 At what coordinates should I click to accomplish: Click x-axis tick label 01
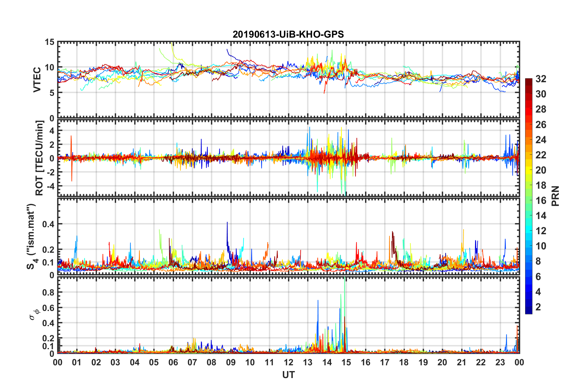pyautogui.click(x=77, y=362)
